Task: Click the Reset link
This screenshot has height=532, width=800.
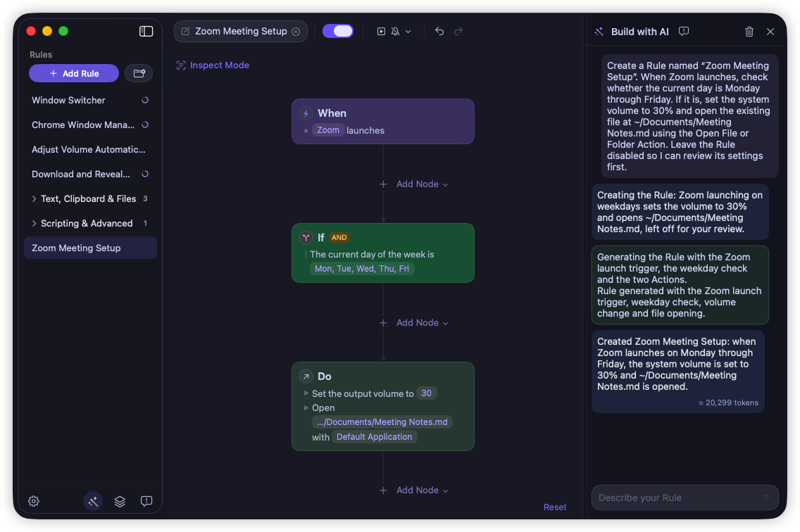Action: [555, 507]
